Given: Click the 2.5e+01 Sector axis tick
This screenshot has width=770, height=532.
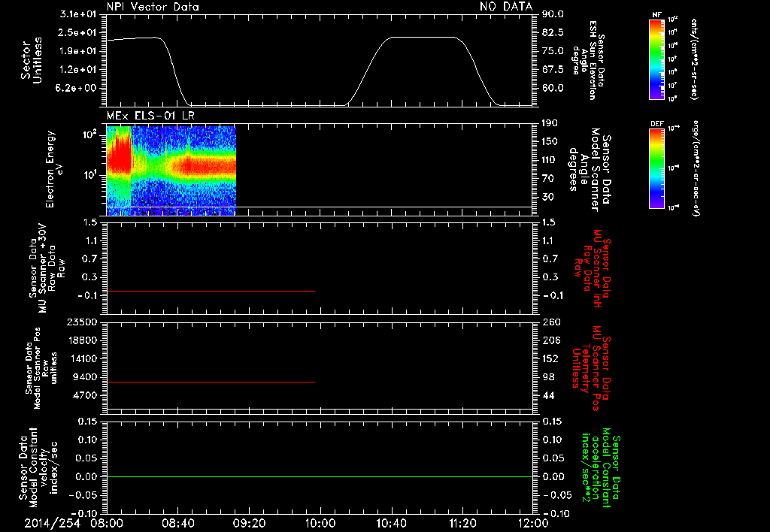Looking at the screenshot, I should coord(77,32).
